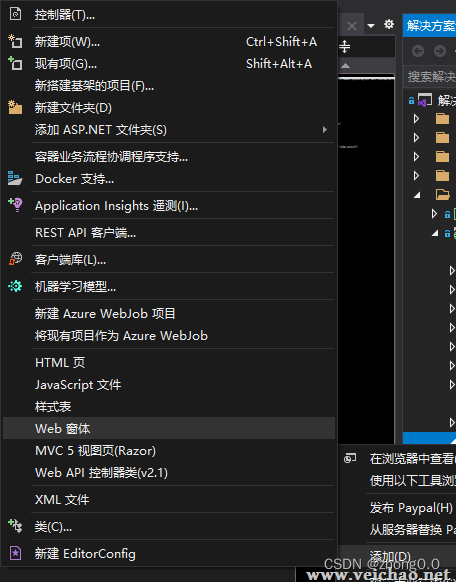Click the 解决方案 panel title bar
The height and width of the screenshot is (582, 456).
pyautogui.click(x=429, y=25)
